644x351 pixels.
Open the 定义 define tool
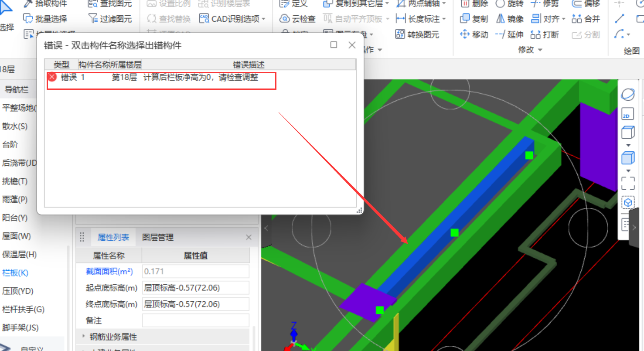coord(294,3)
